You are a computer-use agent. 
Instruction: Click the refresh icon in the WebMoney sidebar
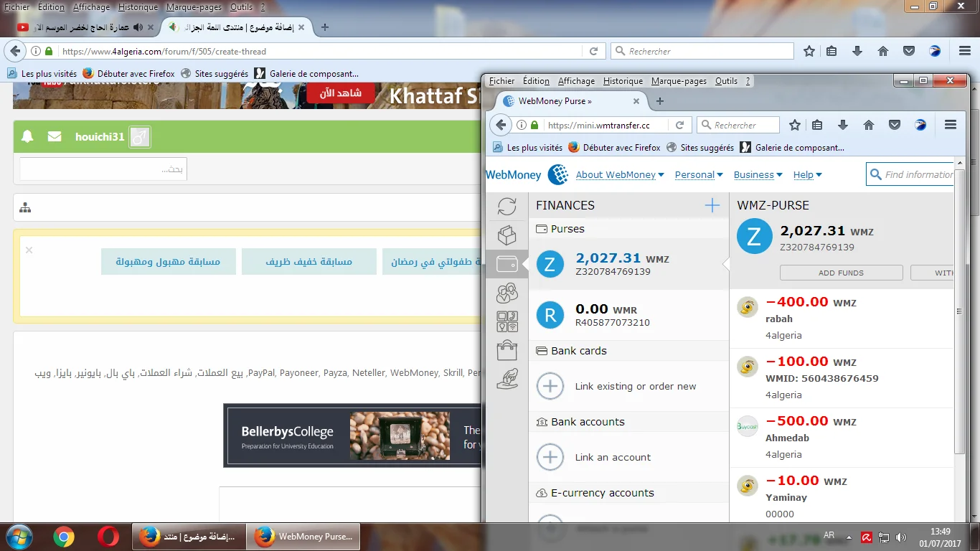pos(507,207)
